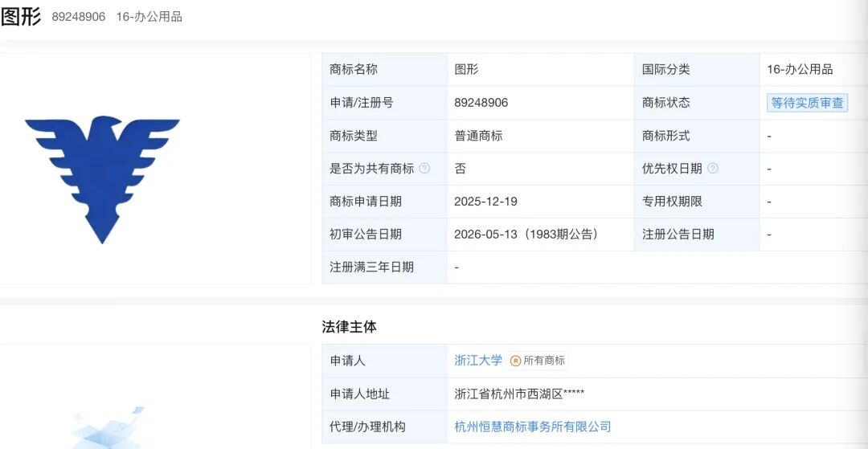Open the blue eagle trademark image
Screen dimensions: 868x449
coord(102,179)
